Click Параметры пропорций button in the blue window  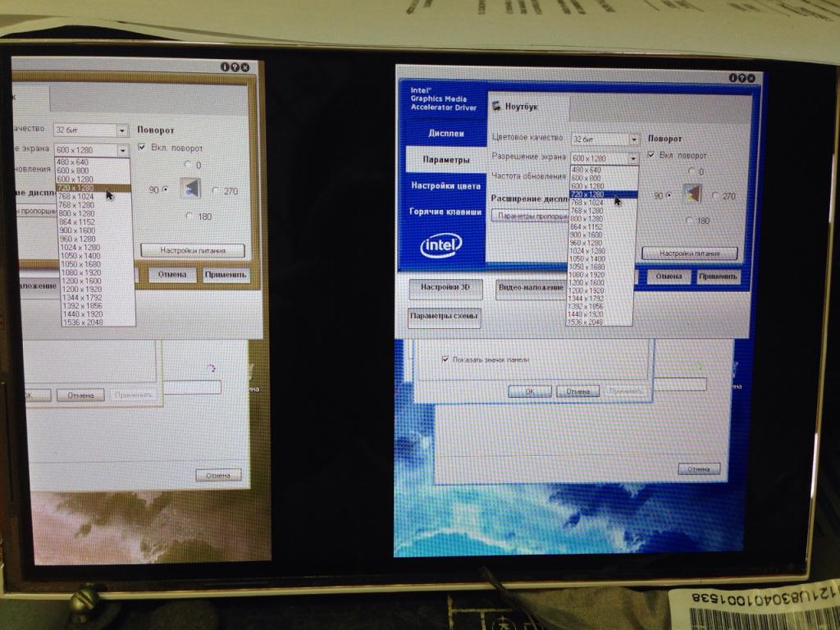(x=531, y=216)
